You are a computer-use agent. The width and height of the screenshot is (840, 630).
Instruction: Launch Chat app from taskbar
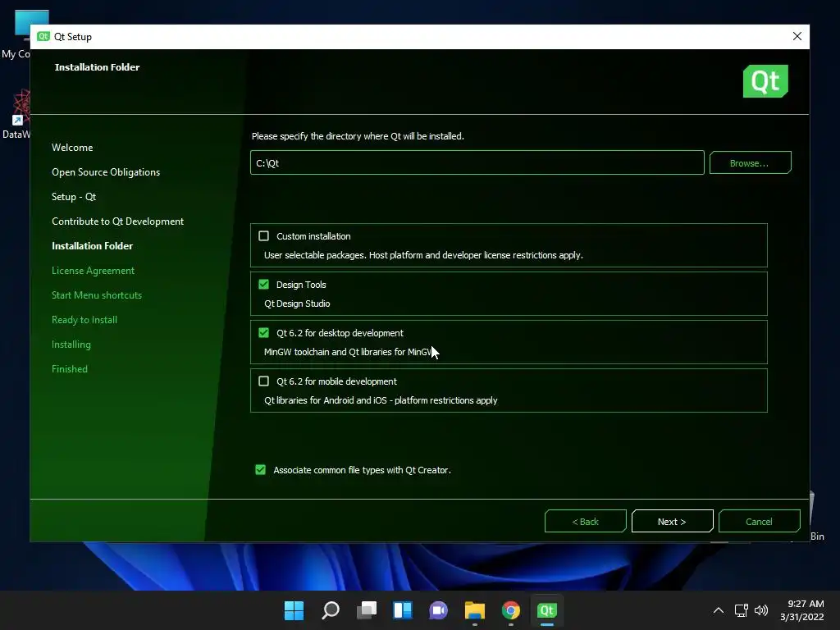(x=438, y=610)
